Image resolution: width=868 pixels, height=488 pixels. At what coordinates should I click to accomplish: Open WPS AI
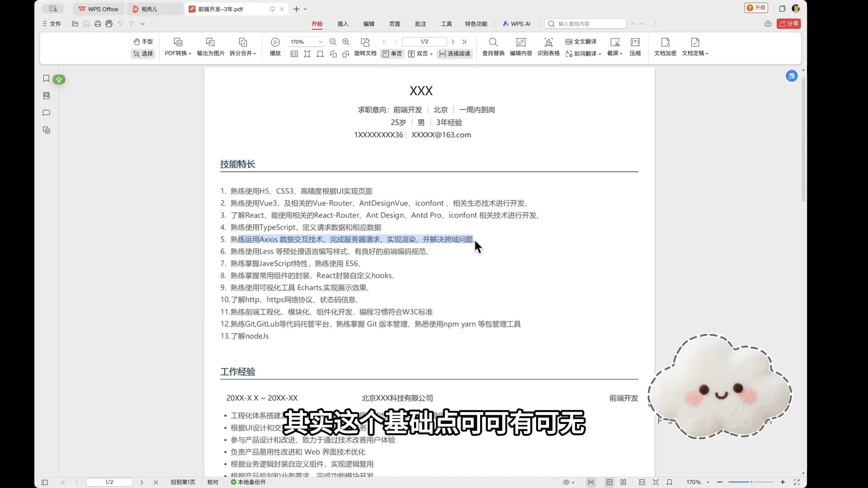[517, 24]
